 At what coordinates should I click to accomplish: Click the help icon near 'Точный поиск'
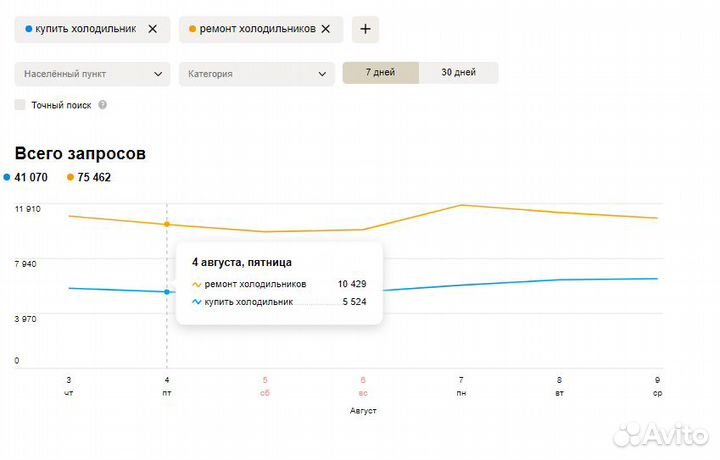coord(102,105)
